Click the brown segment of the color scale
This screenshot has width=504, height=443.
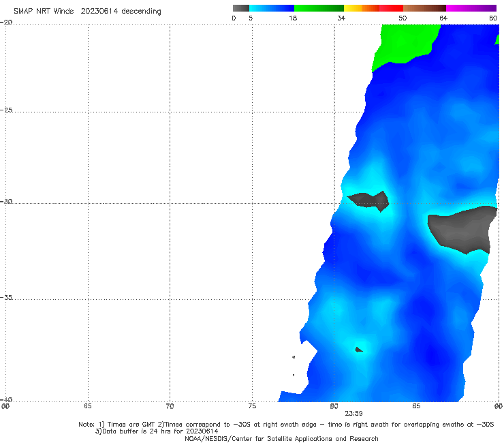click(x=424, y=8)
